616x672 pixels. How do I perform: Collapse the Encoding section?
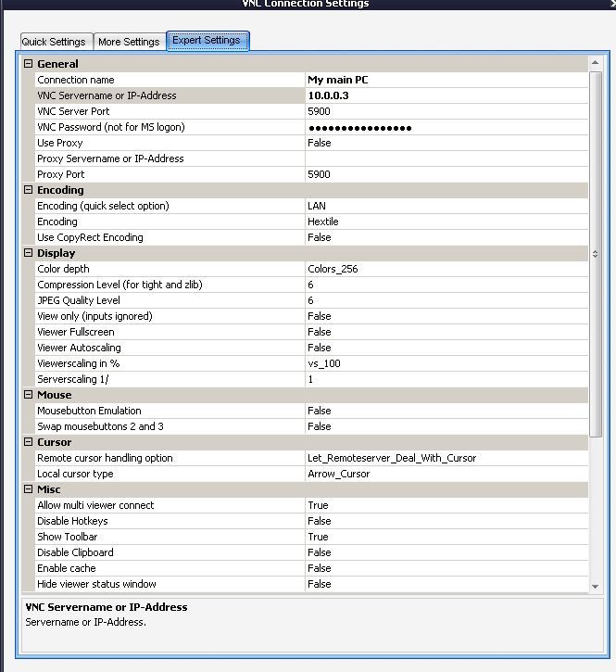pos(29,190)
